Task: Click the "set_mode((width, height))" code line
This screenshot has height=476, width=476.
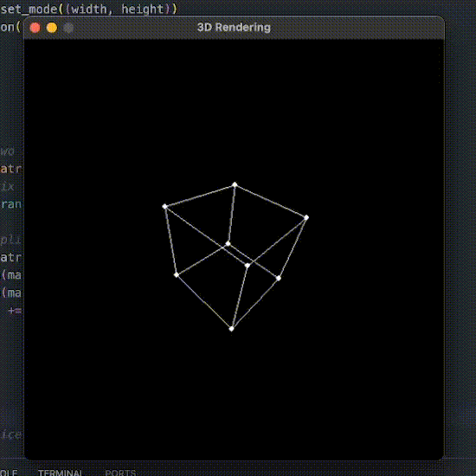Action: [88, 10]
